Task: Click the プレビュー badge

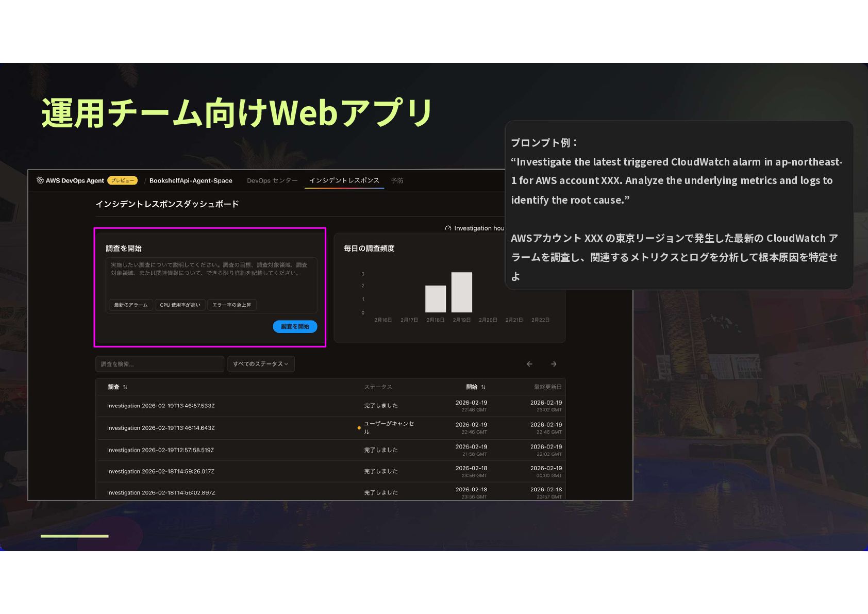Action: click(x=123, y=180)
